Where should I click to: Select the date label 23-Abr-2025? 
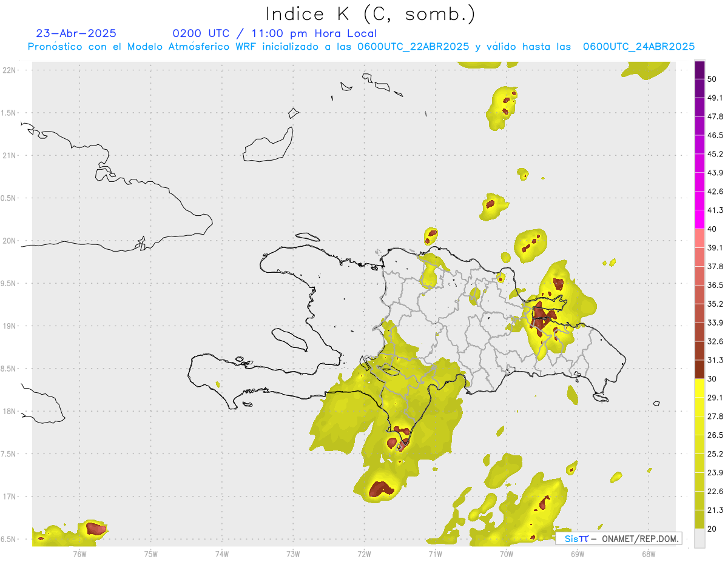76,33
